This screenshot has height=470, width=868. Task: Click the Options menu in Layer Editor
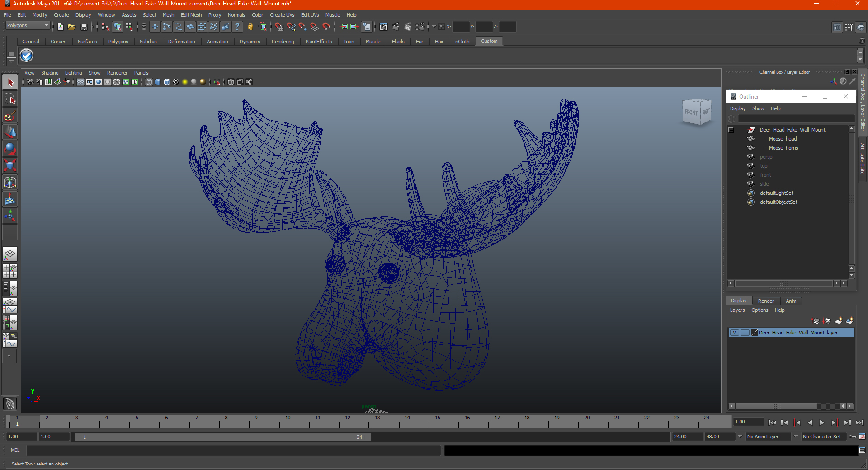759,310
